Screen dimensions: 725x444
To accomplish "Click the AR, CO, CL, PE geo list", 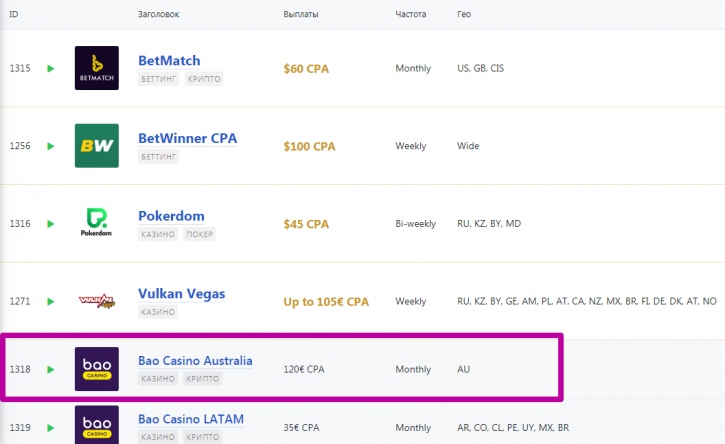I will point(513,428).
